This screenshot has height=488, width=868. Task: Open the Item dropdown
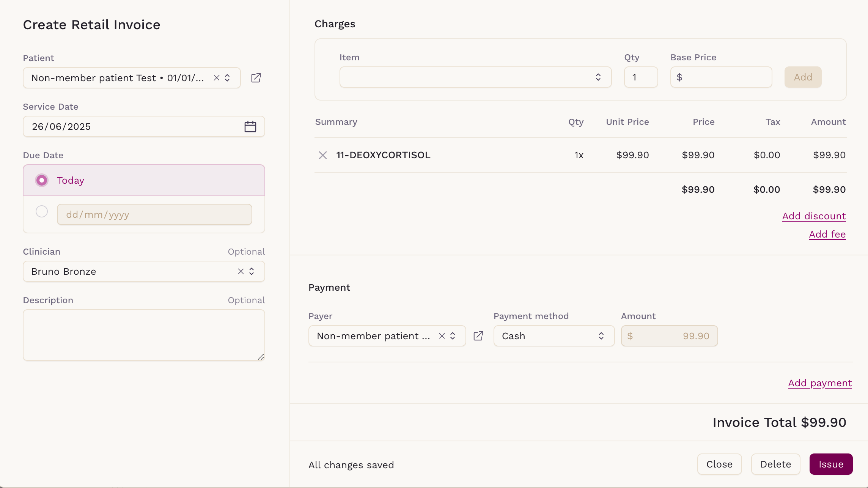(475, 77)
